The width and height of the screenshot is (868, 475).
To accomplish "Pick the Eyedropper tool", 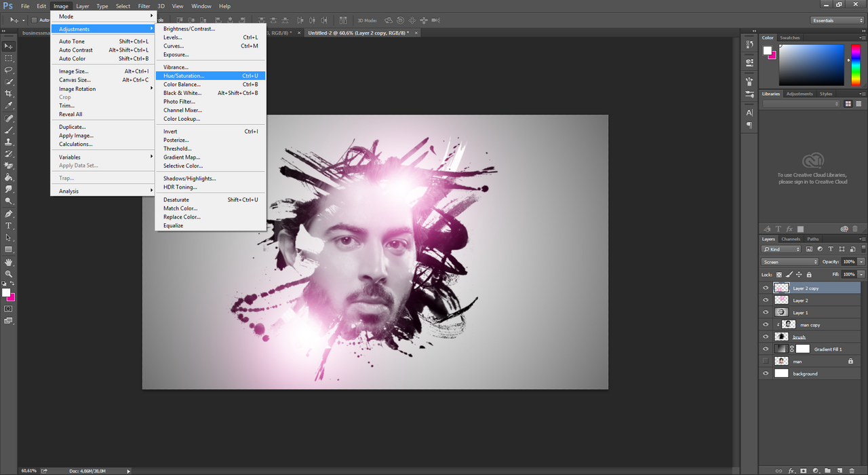I will click(x=9, y=106).
